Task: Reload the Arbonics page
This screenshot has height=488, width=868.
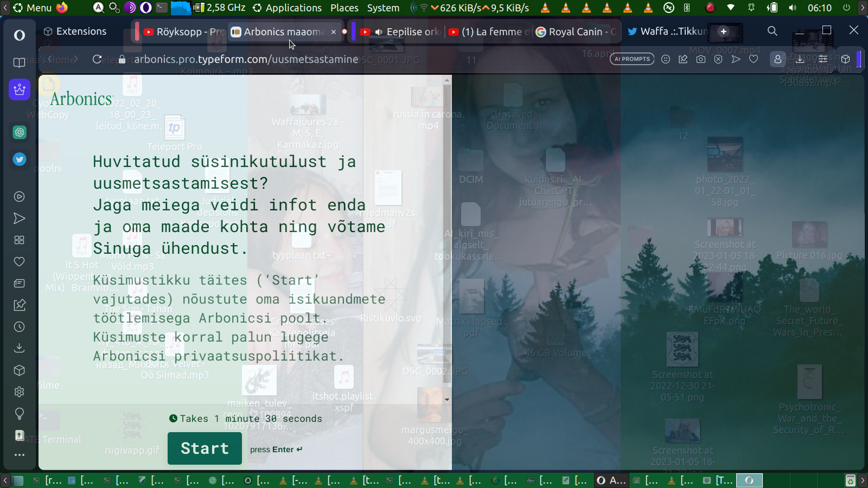Action: pyautogui.click(x=97, y=59)
